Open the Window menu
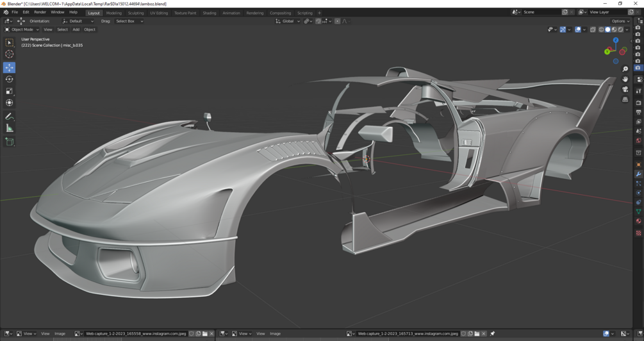The image size is (644, 341). [x=58, y=12]
